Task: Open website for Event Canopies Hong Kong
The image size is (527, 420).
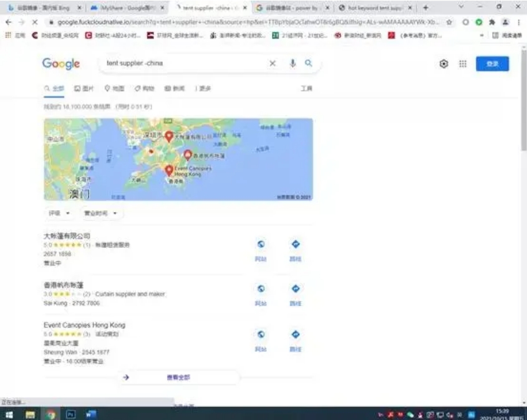Action: click(261, 341)
